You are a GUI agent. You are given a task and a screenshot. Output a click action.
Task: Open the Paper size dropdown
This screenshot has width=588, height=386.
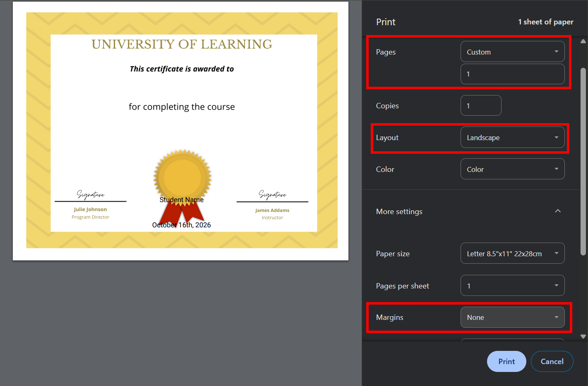[512, 253]
